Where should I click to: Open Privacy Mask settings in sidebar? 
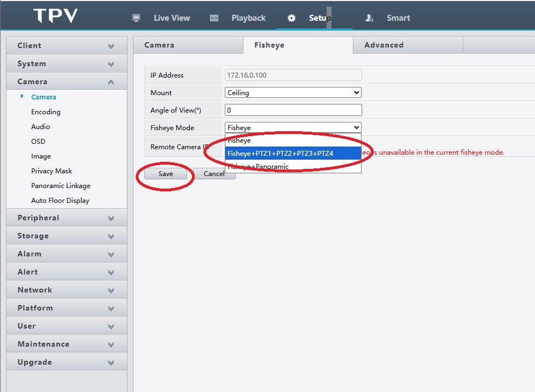51,171
